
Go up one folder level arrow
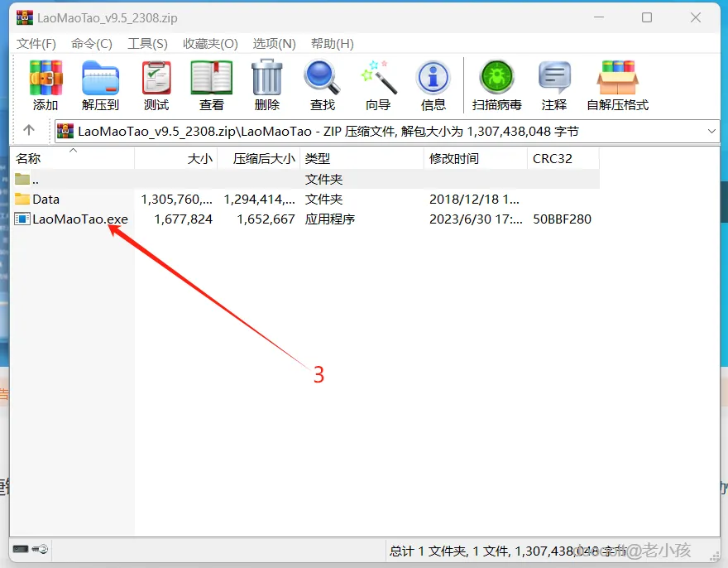29,130
